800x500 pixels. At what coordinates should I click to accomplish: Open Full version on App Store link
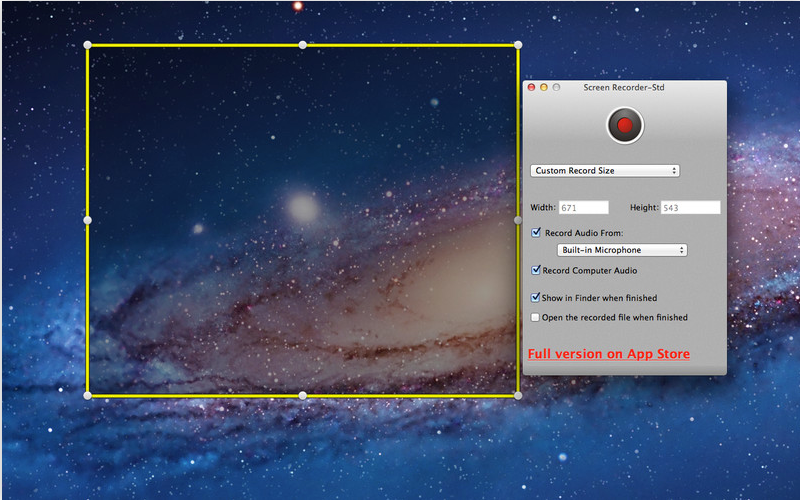[609, 354]
